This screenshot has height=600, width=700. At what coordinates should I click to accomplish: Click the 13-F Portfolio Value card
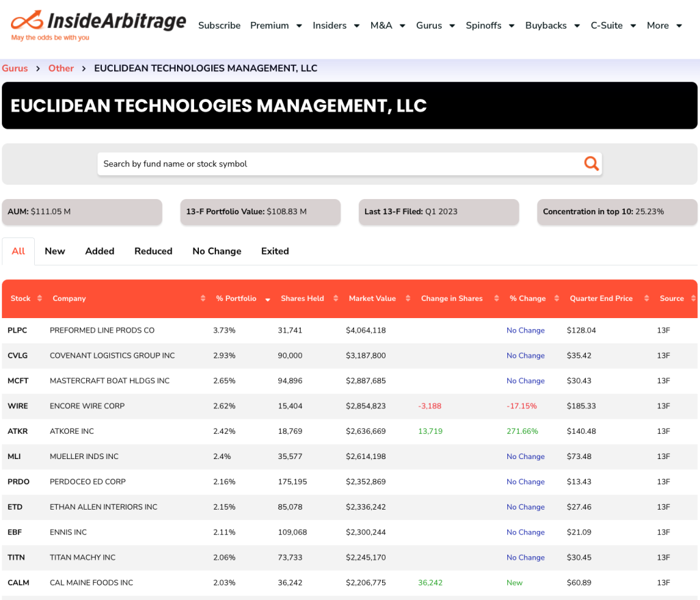[x=260, y=212]
